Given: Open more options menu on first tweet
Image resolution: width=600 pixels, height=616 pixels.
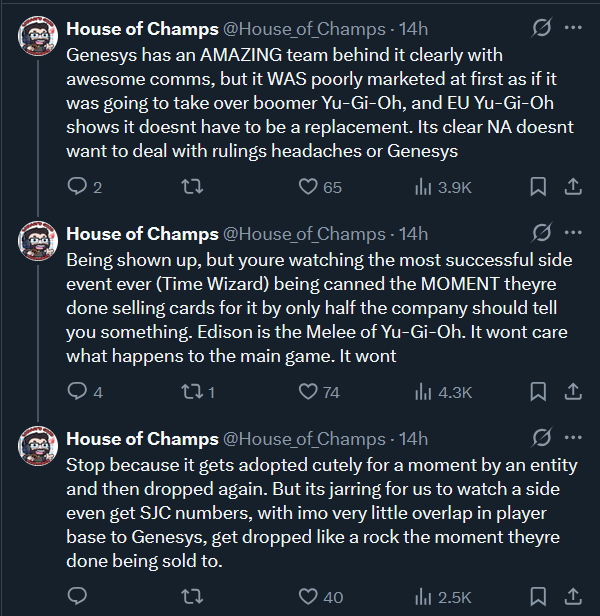Looking at the screenshot, I should [574, 30].
